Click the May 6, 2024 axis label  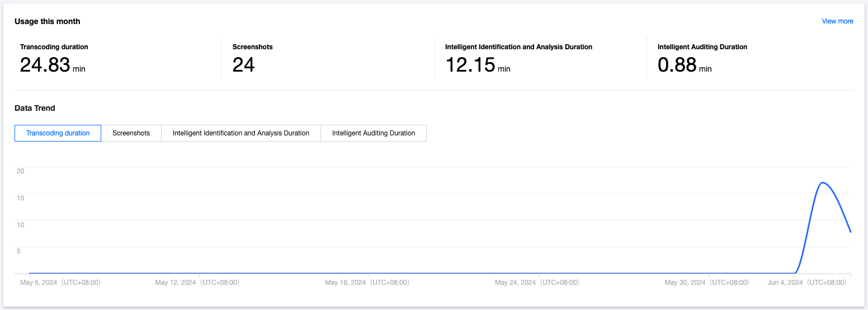60,283
